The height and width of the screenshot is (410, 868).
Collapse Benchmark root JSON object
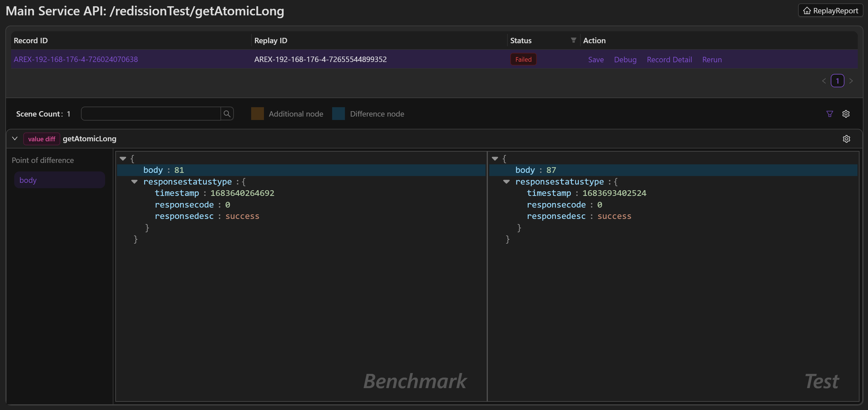123,158
